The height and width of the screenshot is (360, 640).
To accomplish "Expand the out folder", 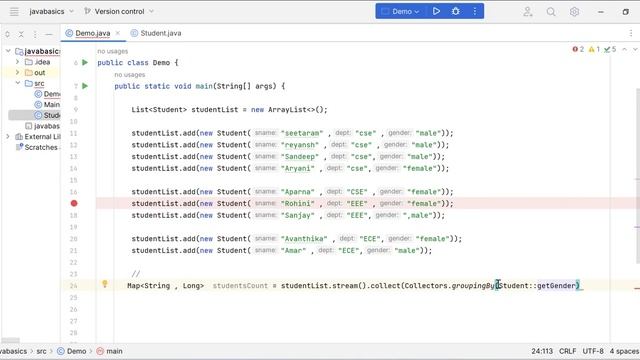I will tap(18, 72).
